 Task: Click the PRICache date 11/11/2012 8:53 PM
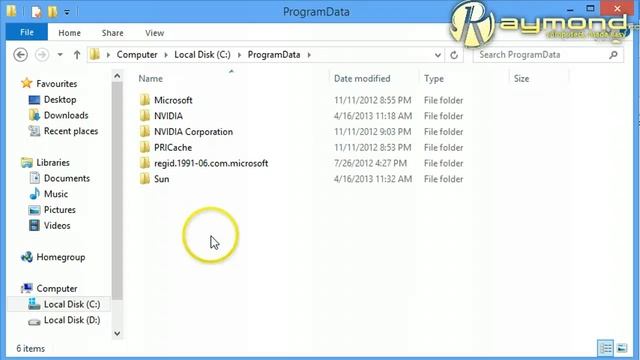pos(372,147)
